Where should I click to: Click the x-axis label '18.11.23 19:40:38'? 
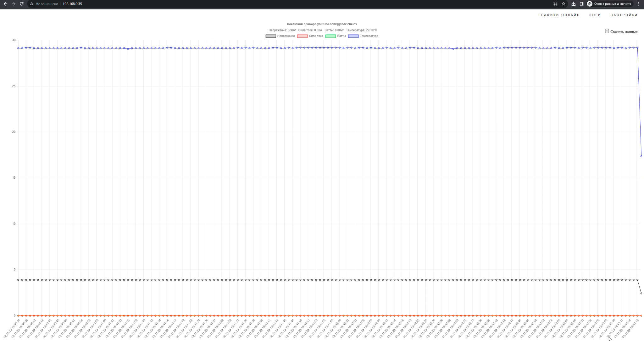pos(11,329)
